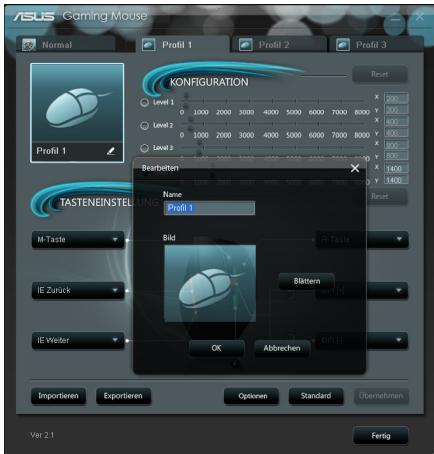Click Abbrechen to cancel editing
This screenshot has width=434, height=454.
pos(282,348)
